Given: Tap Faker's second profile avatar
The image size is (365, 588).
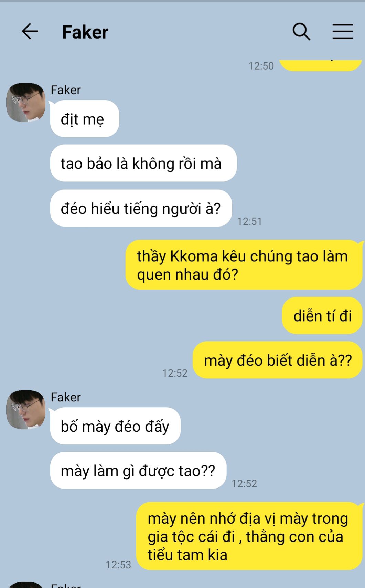Looking at the screenshot, I should (26, 410).
